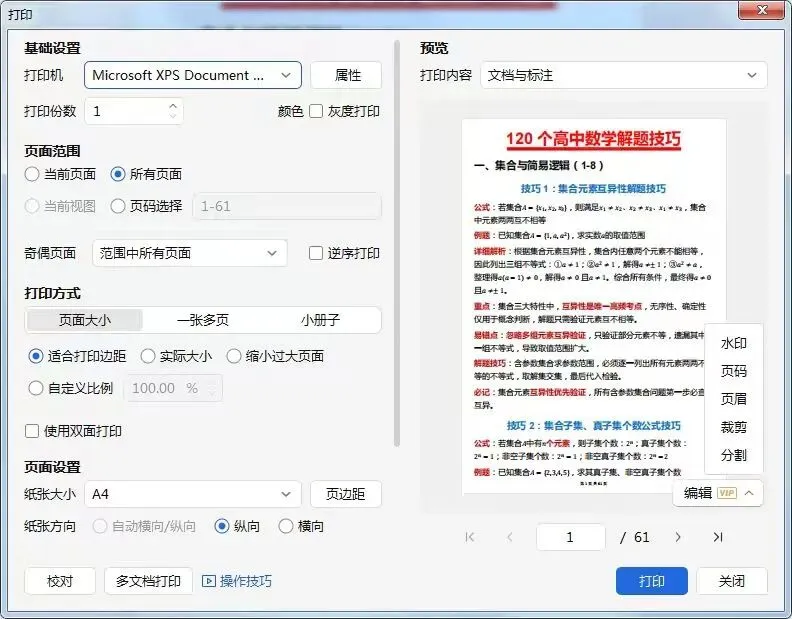Image resolution: width=792 pixels, height=619 pixels.
Task: Go to previous preview page
Action: coord(510,537)
